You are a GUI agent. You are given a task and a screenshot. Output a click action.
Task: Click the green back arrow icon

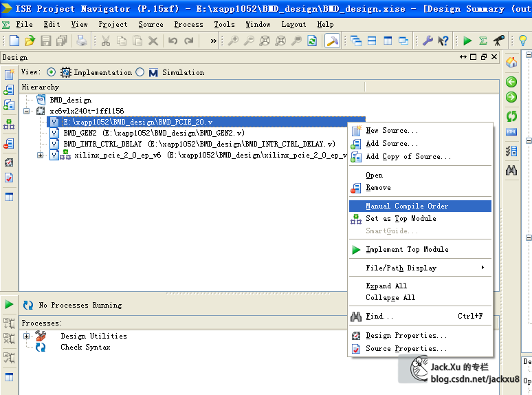pyautogui.click(x=511, y=82)
